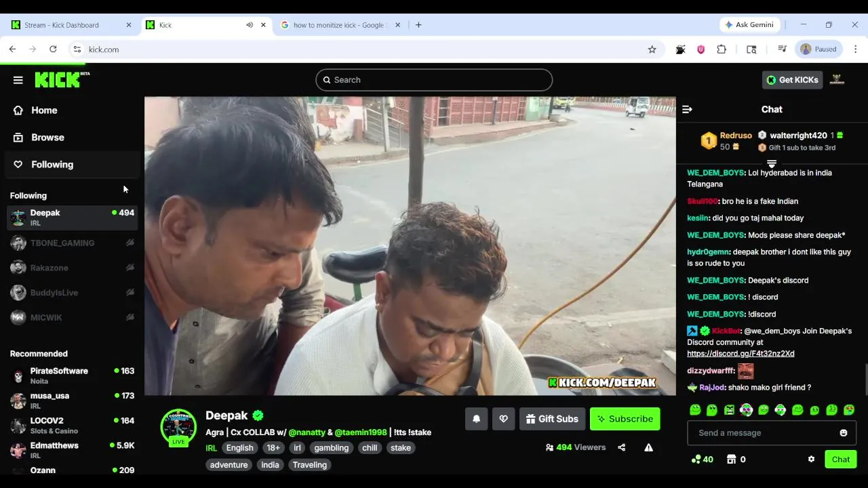
Task: Focus the Kick search box
Action: pos(434,80)
